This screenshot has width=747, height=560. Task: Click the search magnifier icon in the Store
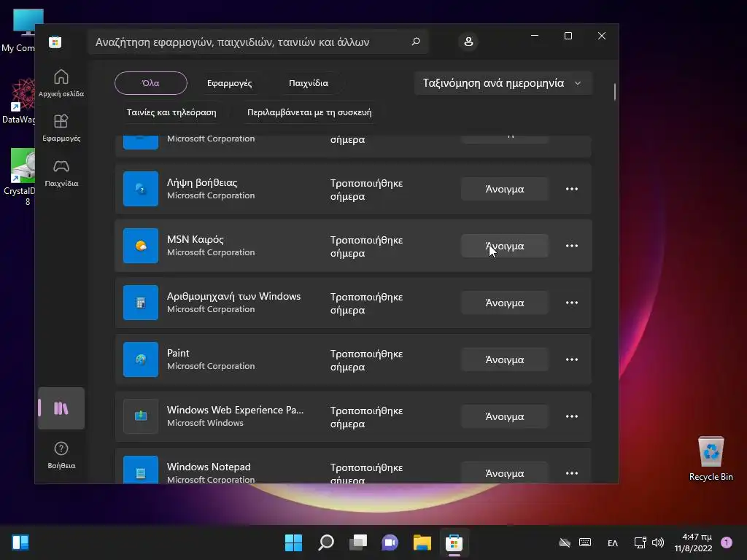coord(416,42)
